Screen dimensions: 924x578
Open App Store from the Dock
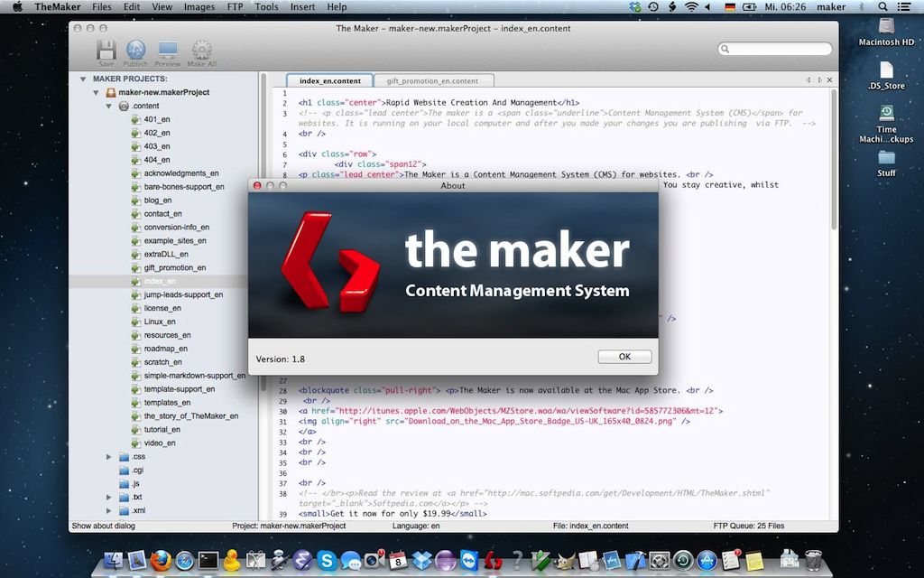point(707,560)
